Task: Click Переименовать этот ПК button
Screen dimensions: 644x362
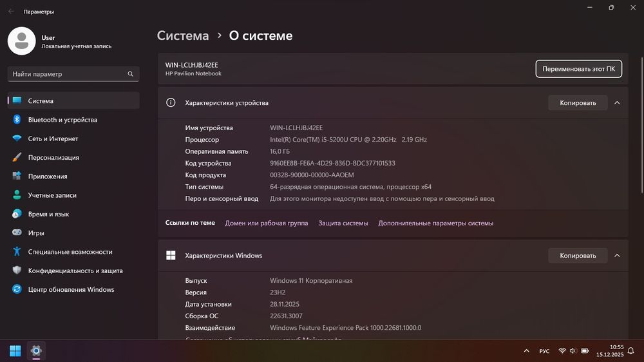Action: 579,69
